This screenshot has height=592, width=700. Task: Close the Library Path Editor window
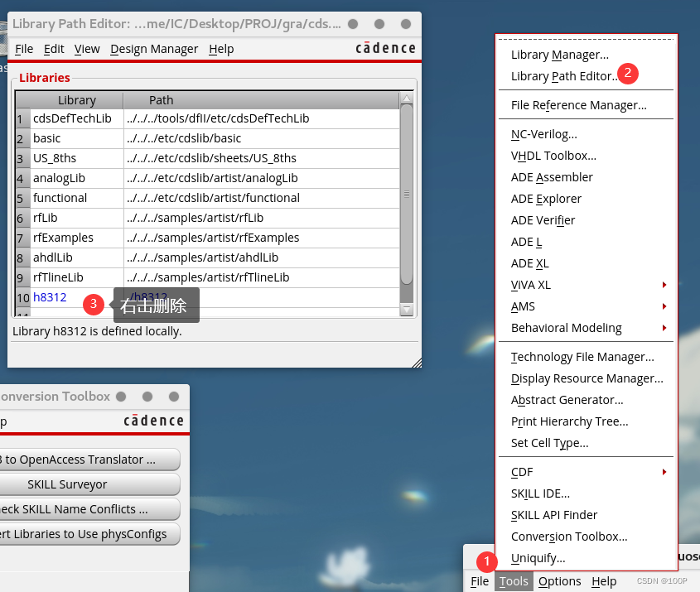[x=406, y=24]
